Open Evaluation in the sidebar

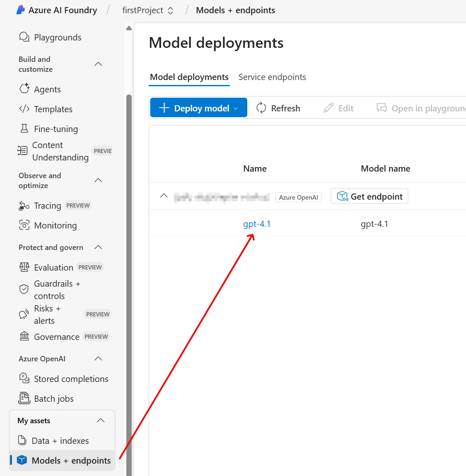coord(54,267)
